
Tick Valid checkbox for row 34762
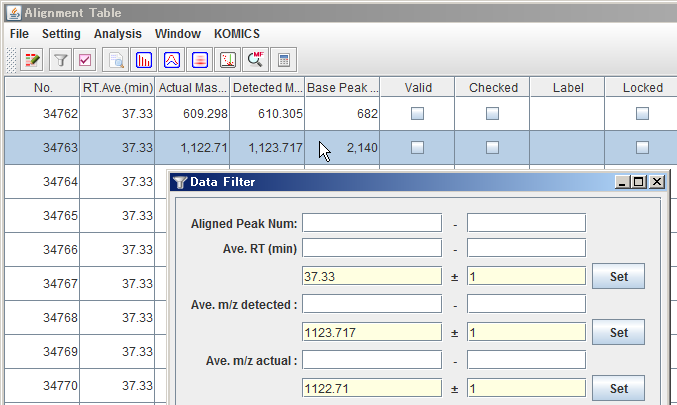(418, 114)
